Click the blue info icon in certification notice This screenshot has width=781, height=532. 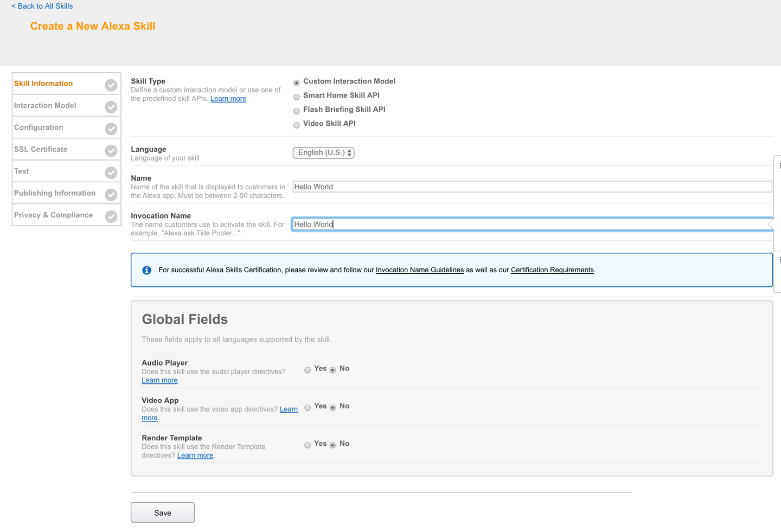point(146,270)
